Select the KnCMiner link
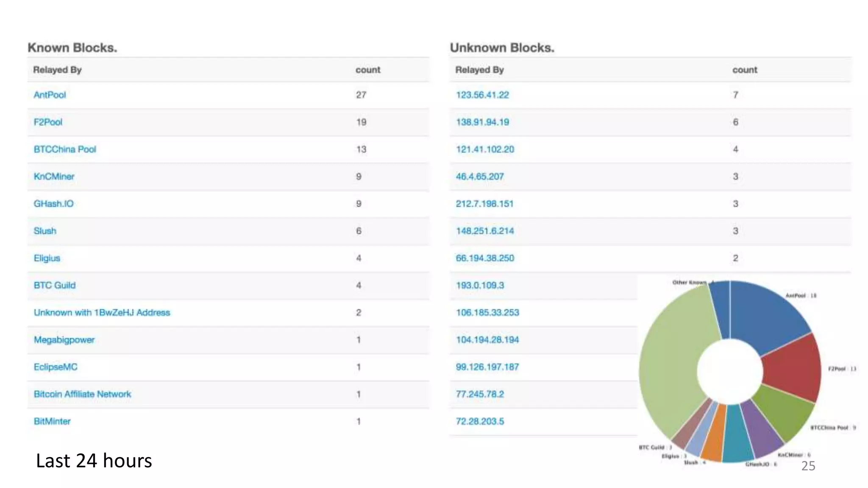868x488 pixels. [x=54, y=176]
